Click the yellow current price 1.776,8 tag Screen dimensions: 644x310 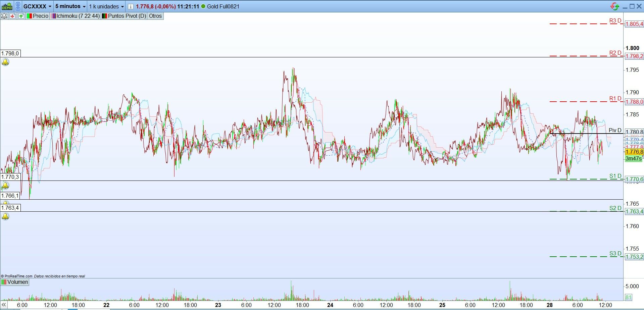click(634, 152)
